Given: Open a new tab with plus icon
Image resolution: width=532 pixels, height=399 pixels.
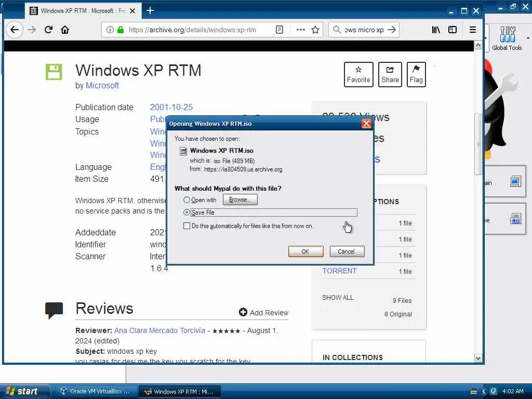Looking at the screenshot, I should coord(150,11).
